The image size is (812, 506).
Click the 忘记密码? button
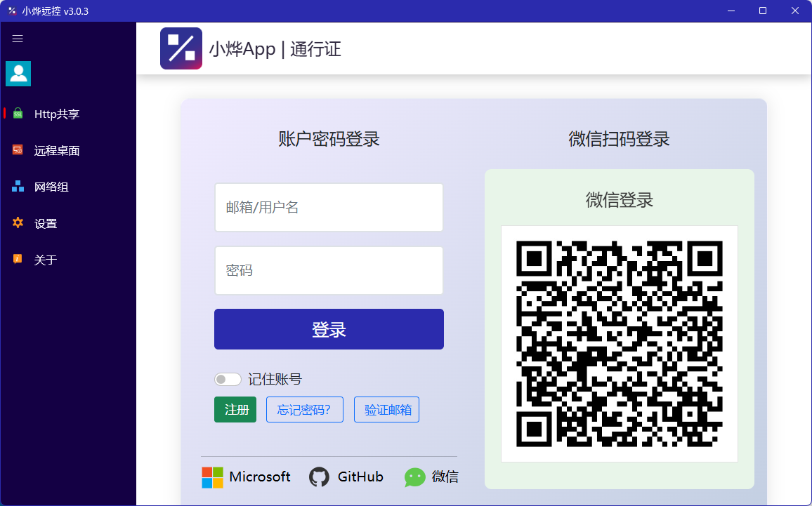coord(305,410)
